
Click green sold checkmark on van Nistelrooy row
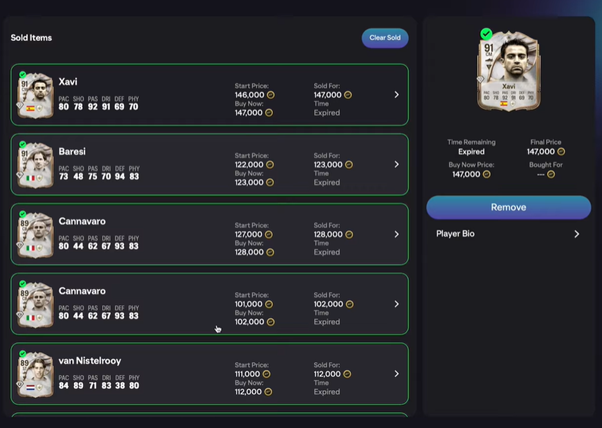coord(23,354)
